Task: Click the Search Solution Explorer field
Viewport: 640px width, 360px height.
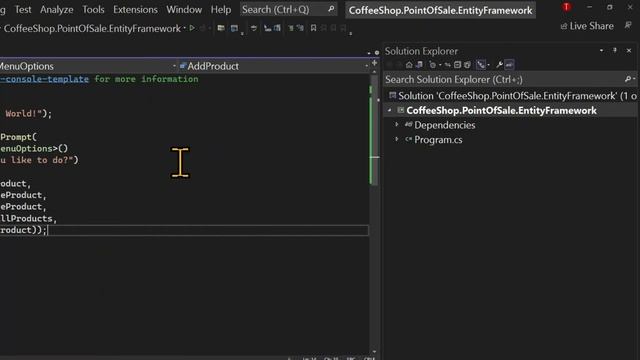Action: tap(510, 79)
